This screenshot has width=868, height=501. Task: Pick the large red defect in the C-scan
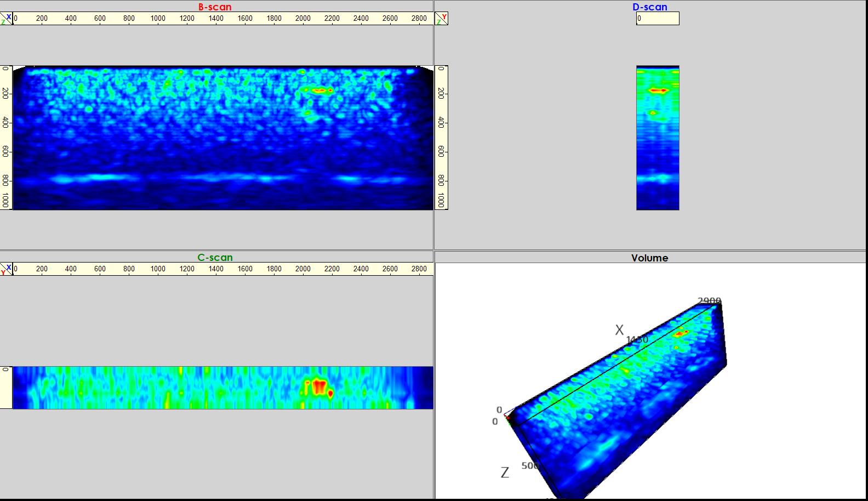[319, 387]
